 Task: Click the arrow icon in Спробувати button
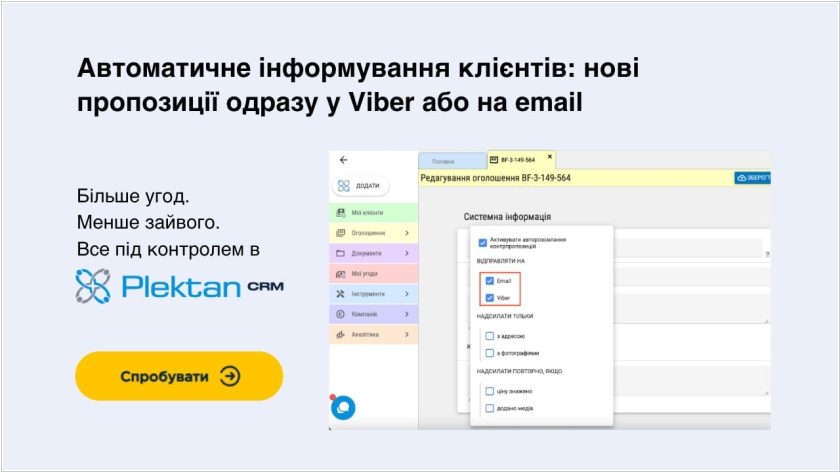click(x=230, y=376)
